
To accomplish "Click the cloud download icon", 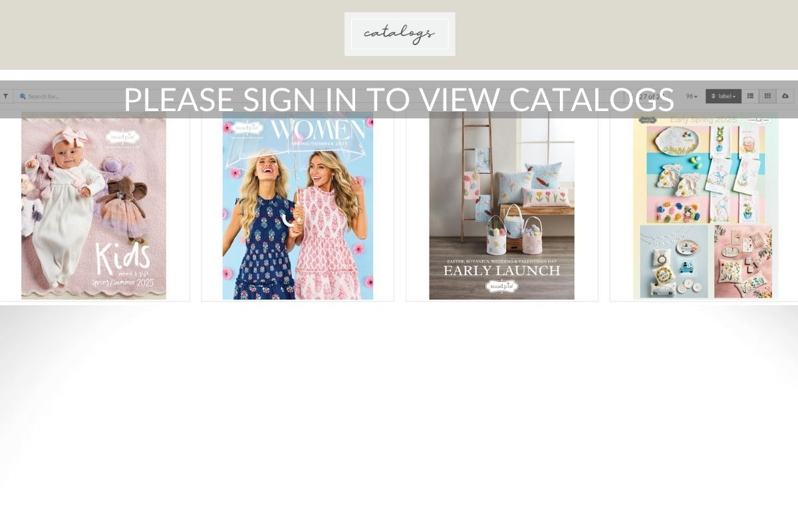I will pos(785,96).
